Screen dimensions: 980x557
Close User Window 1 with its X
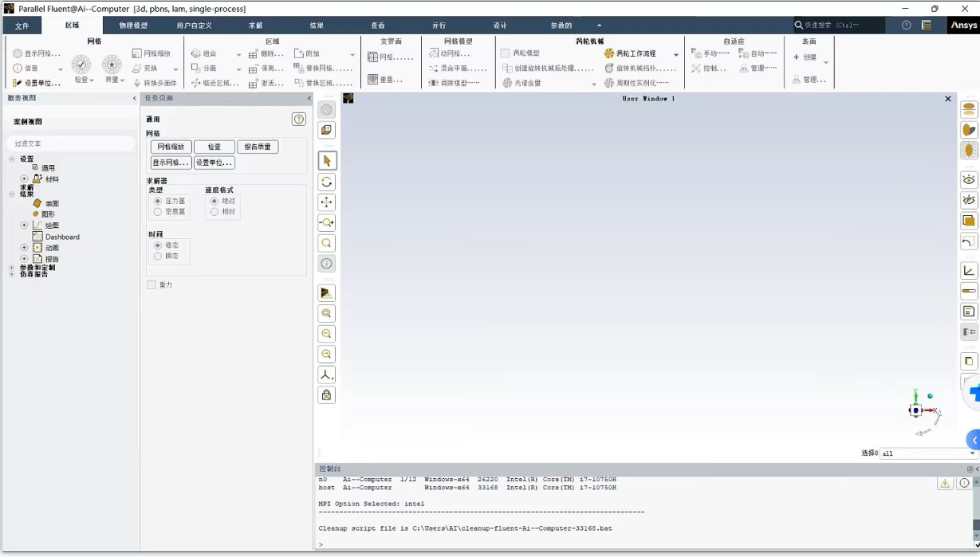(948, 99)
